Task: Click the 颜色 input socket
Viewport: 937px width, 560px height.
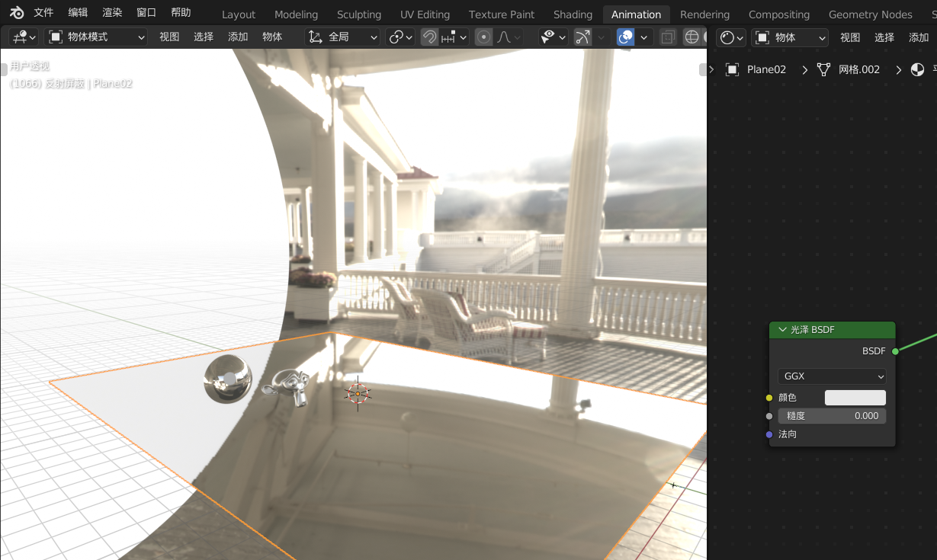Action: click(x=769, y=398)
